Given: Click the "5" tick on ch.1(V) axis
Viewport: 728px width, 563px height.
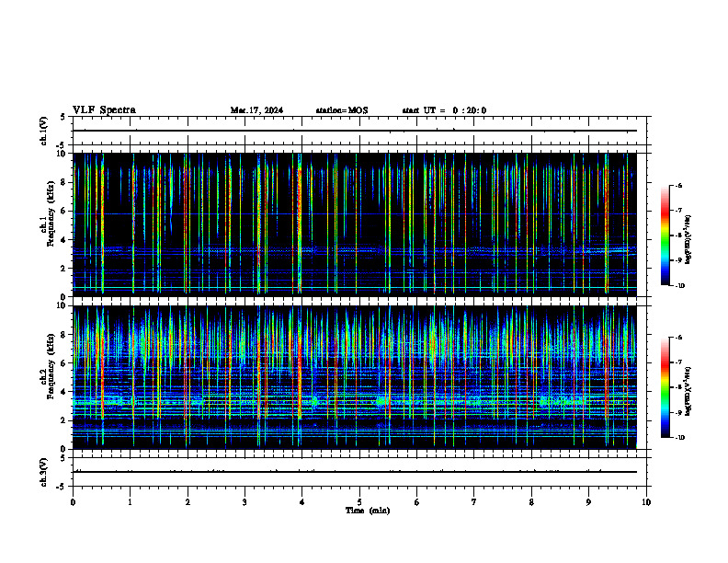Looking at the screenshot, I should (x=63, y=117).
